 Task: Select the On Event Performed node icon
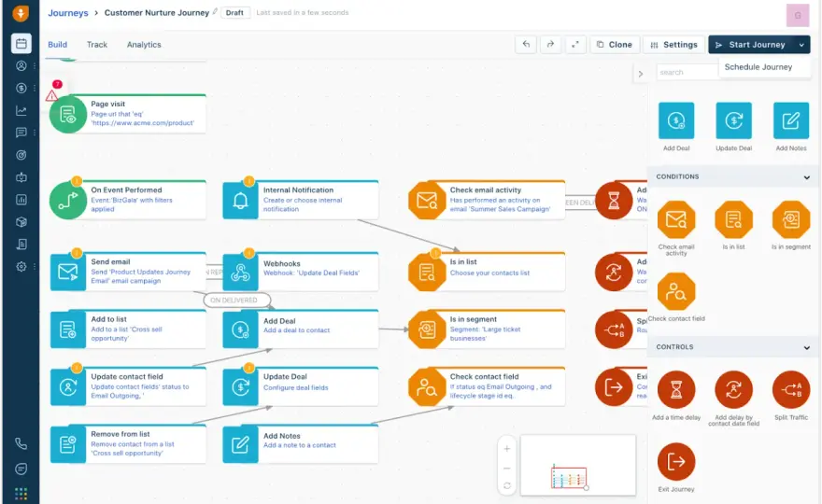coord(67,200)
